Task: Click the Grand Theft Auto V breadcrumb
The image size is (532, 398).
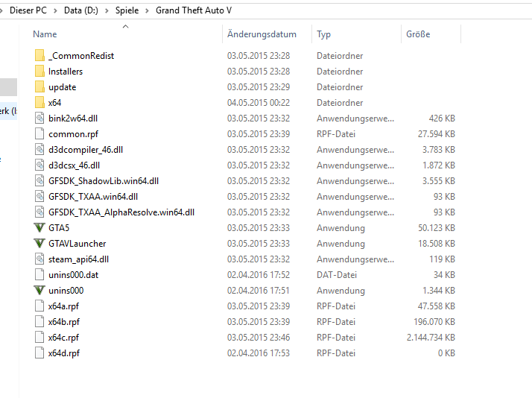Action: pos(194,10)
